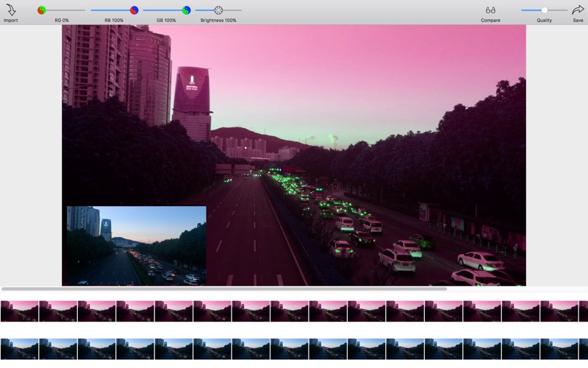Click the RG red-green slider knob
Viewport: 588px width, 368px height.
(42, 10)
